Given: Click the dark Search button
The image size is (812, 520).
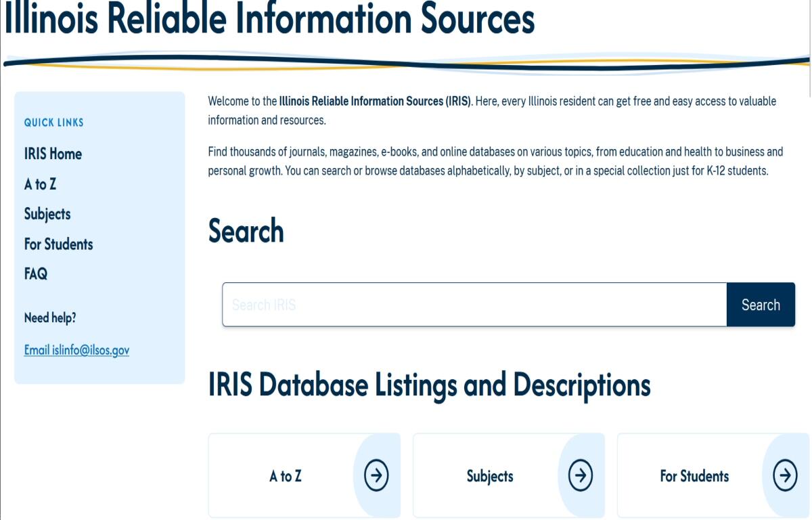Looking at the screenshot, I should (761, 305).
